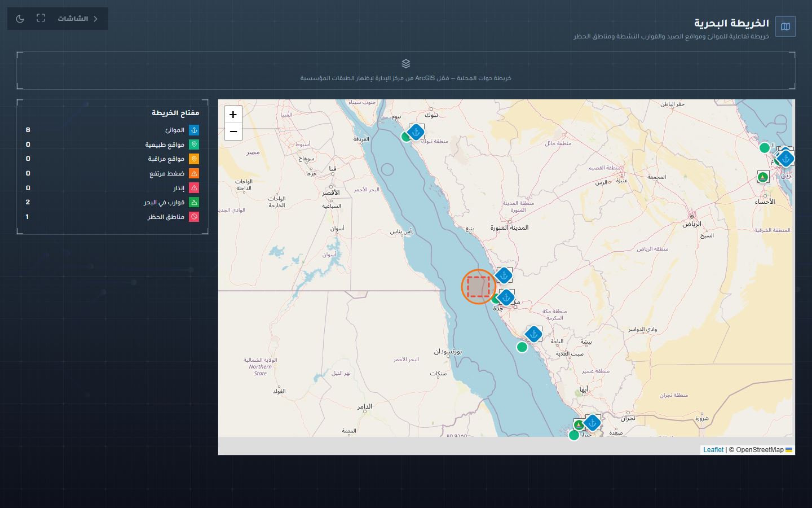Click the green dot below the الباحة coast port
The image size is (812, 508).
click(x=522, y=347)
